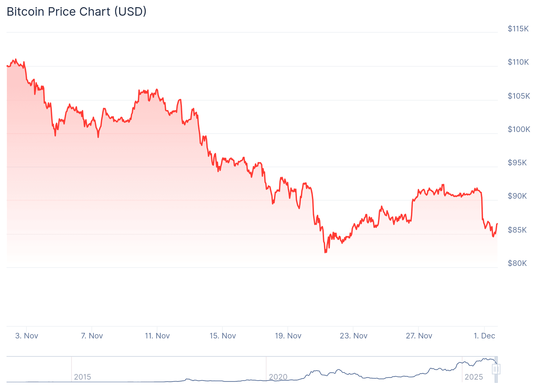Click the 2020 label in navigator
Screen dimensions: 537x392
click(x=278, y=377)
